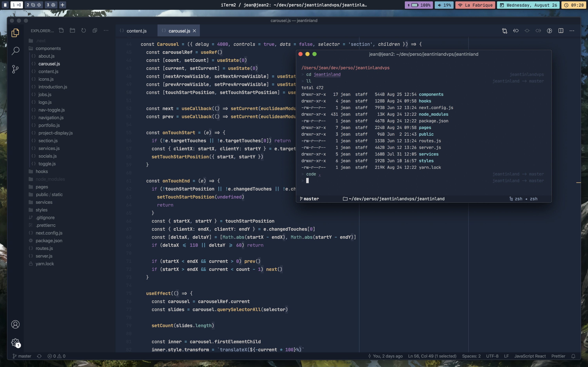588x367 pixels.
Task: Collapse the components folder
Action: (48, 48)
